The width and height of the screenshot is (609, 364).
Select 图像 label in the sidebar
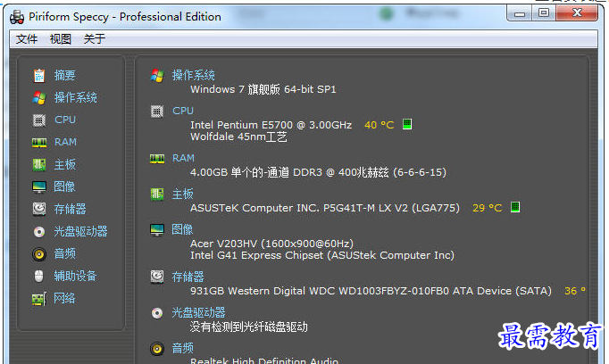click(64, 186)
